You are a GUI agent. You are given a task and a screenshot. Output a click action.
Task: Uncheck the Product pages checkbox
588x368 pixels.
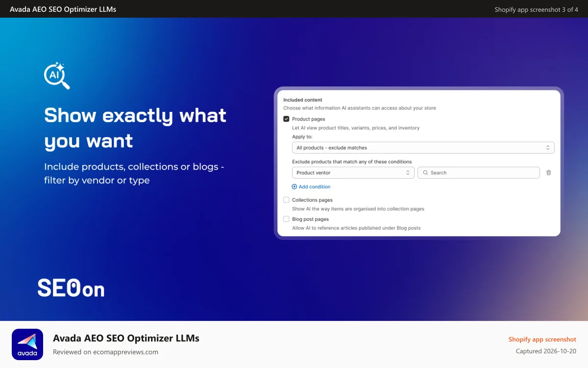286,119
